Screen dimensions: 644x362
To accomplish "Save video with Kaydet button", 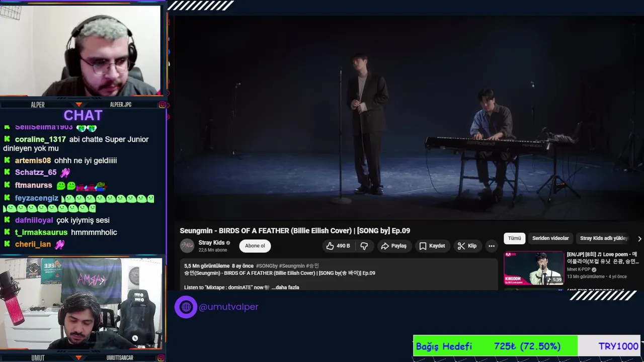I will (x=432, y=246).
